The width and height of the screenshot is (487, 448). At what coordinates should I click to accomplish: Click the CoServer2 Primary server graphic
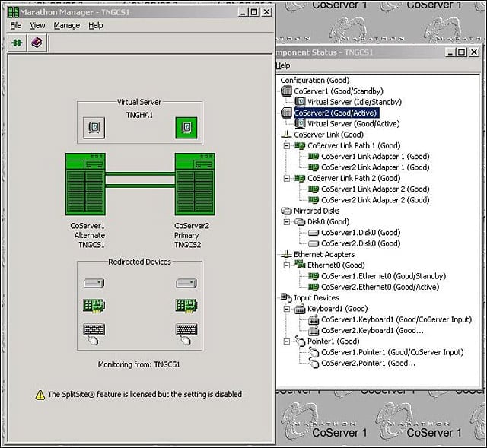coord(195,184)
